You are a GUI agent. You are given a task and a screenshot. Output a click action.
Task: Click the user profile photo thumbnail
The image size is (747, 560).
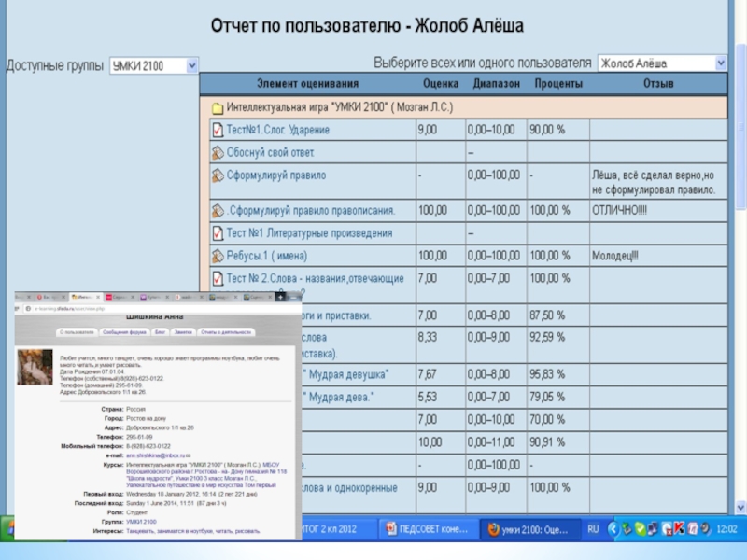pyautogui.click(x=37, y=368)
